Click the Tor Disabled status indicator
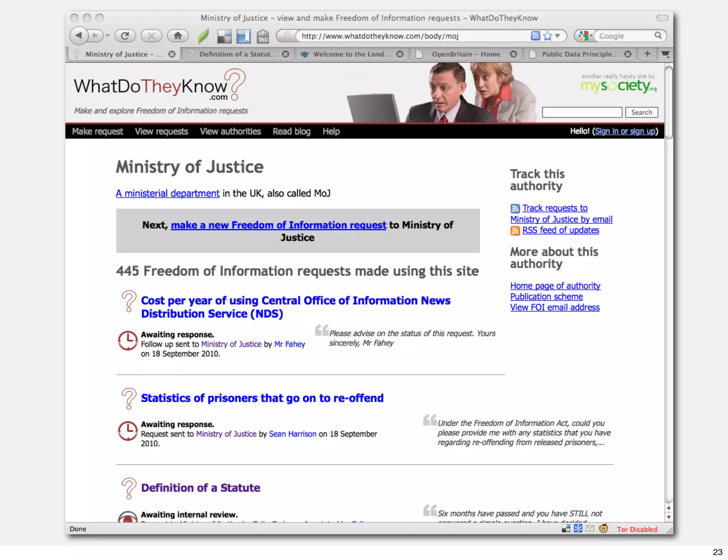 637,529
